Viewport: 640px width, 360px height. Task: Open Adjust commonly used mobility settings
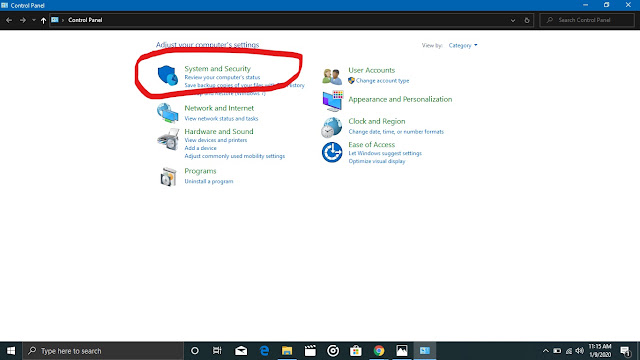(235, 156)
